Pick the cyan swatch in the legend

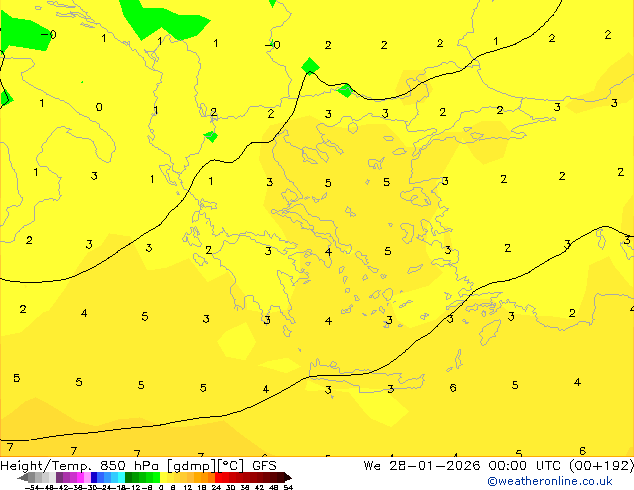(x=121, y=477)
